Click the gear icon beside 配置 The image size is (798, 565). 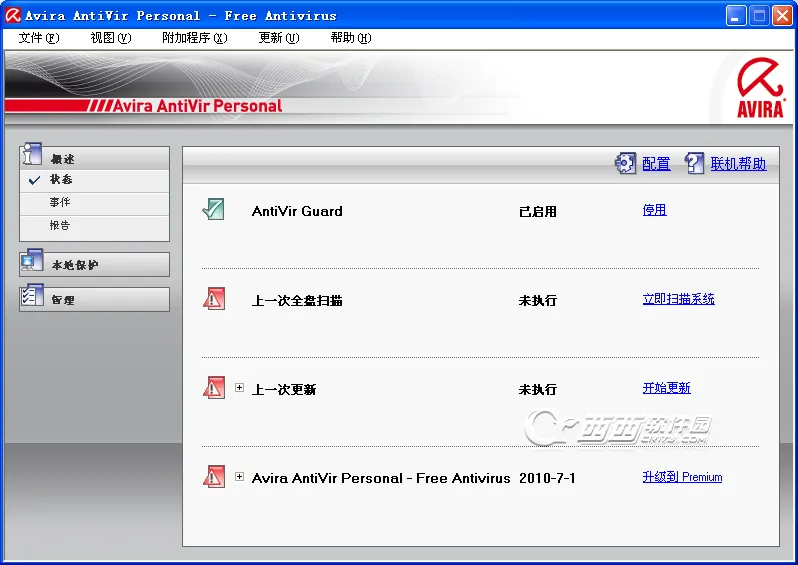(x=626, y=163)
